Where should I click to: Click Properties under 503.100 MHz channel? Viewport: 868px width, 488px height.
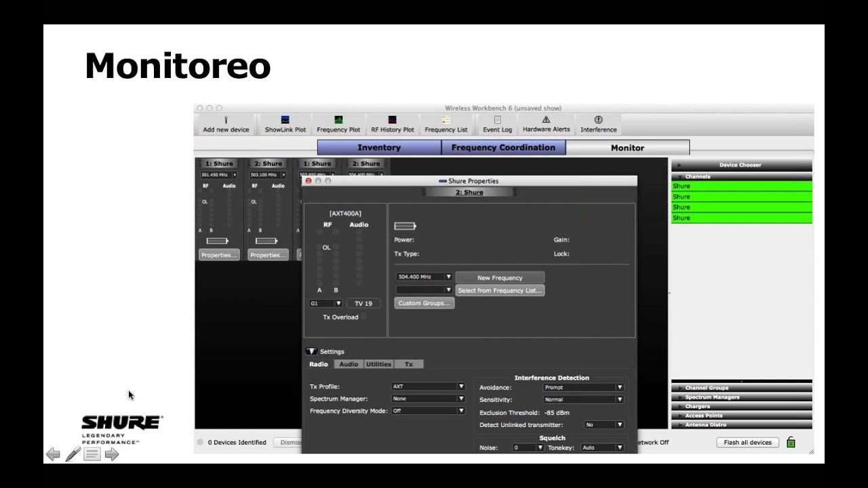pos(268,255)
